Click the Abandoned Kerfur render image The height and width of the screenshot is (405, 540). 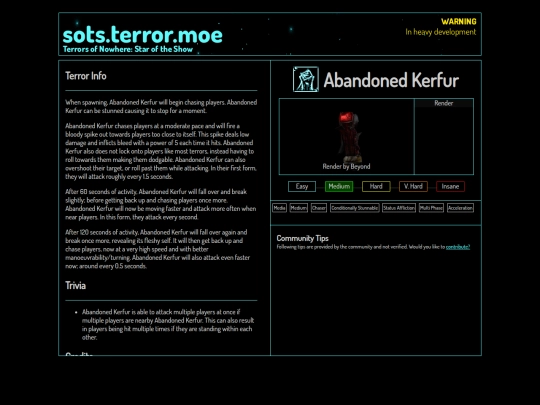point(349,137)
